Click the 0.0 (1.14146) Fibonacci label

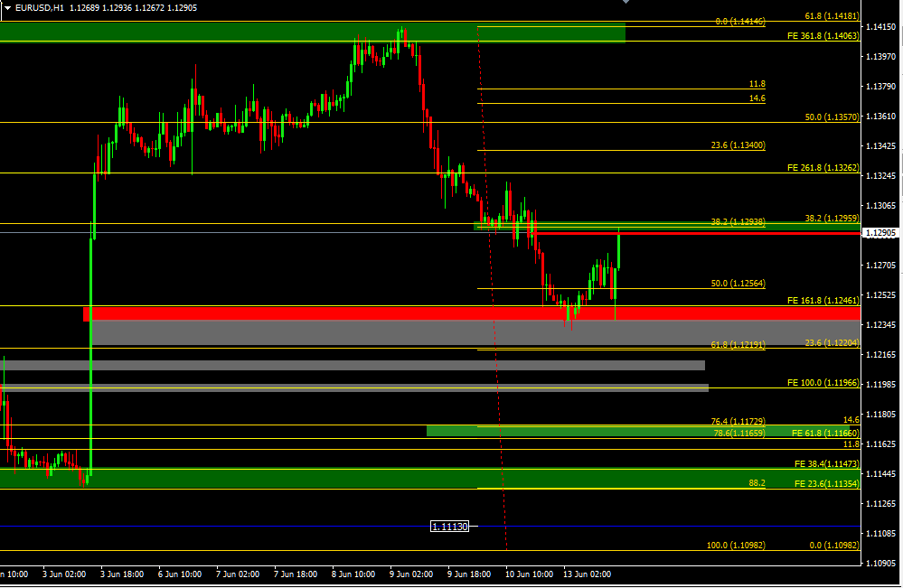point(740,22)
